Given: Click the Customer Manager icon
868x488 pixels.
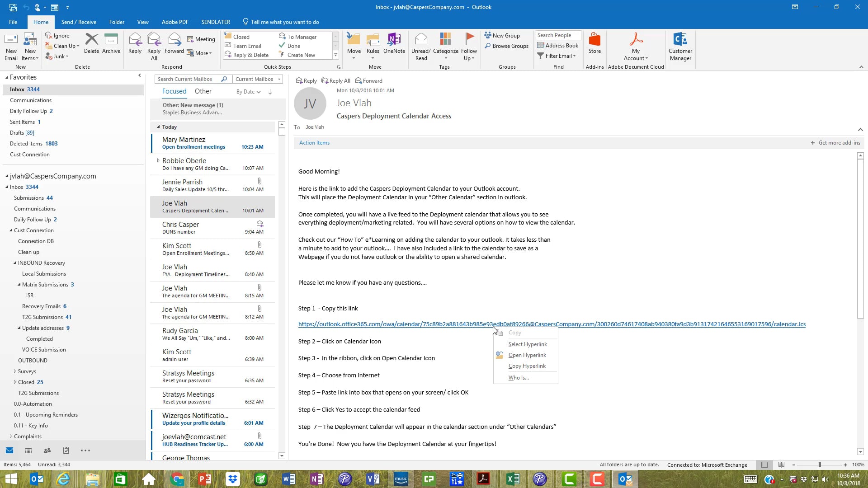Looking at the screenshot, I should [x=680, y=46].
